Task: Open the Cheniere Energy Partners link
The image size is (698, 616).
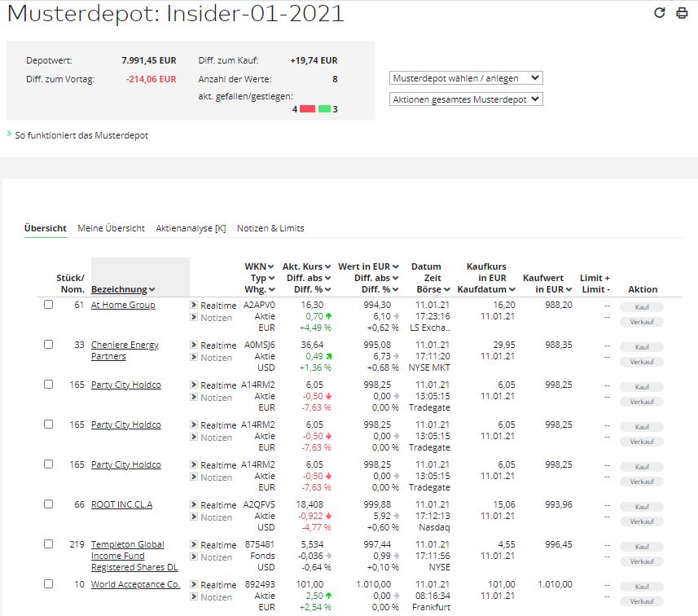Action: click(125, 350)
